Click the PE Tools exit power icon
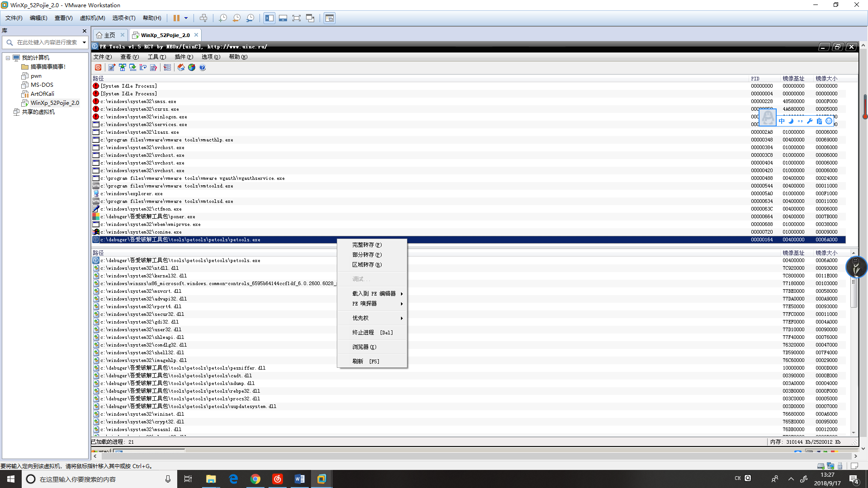The height and width of the screenshot is (488, 868). pos(98,67)
